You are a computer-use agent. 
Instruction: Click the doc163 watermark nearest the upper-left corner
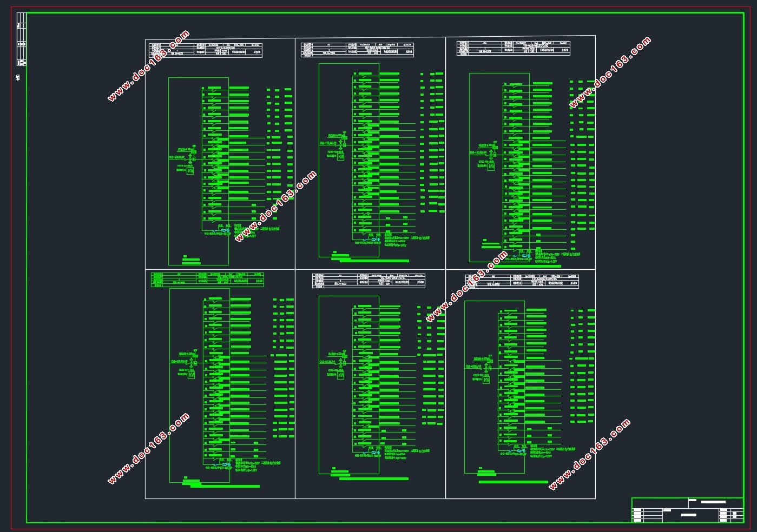coord(148,66)
